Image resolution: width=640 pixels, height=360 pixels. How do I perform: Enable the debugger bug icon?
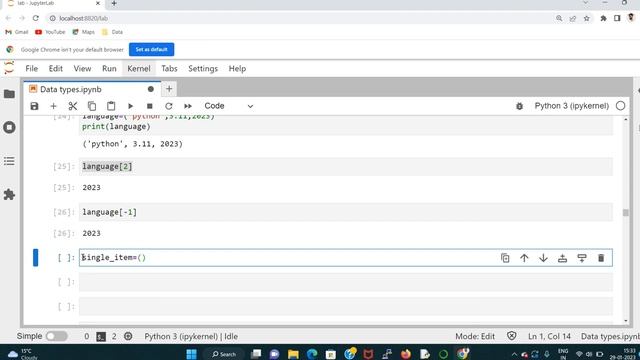[519, 106]
